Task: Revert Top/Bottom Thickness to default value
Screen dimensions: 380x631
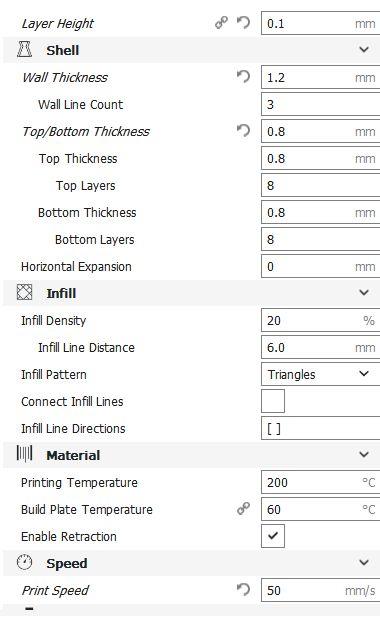Action: point(243,131)
